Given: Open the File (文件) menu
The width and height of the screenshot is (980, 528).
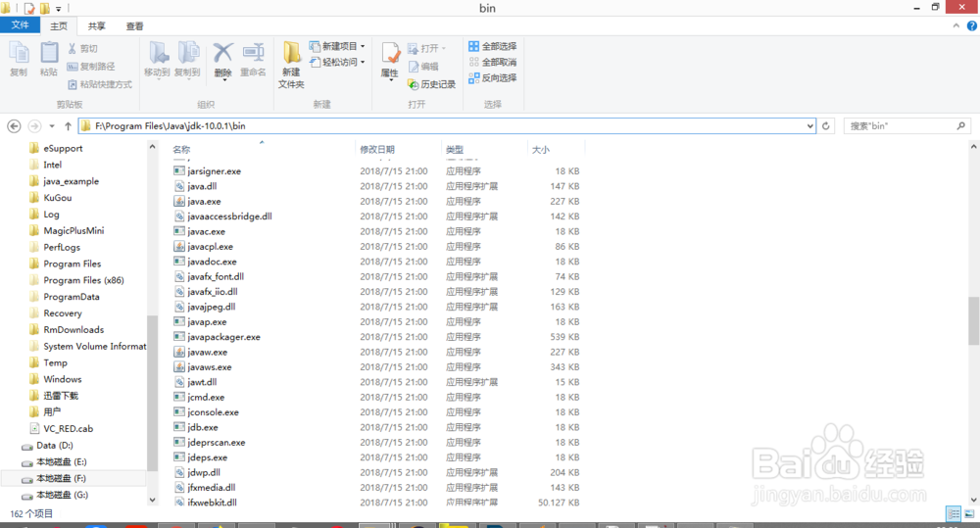Looking at the screenshot, I should click(x=20, y=25).
